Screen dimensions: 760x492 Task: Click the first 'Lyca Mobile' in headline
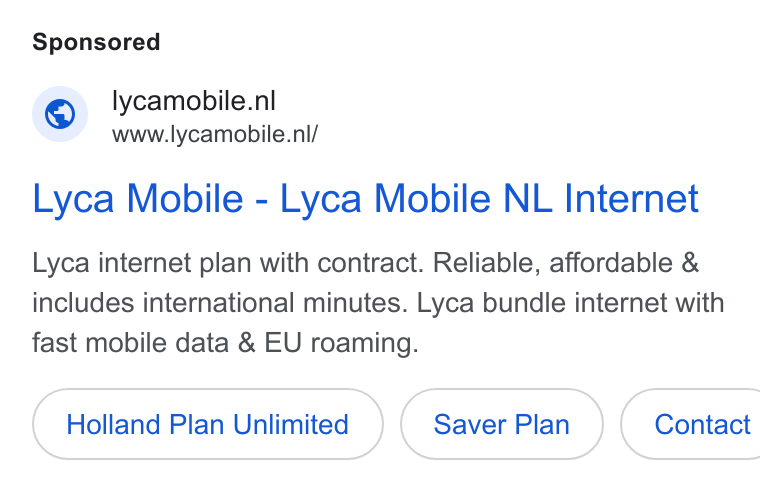tap(138, 199)
